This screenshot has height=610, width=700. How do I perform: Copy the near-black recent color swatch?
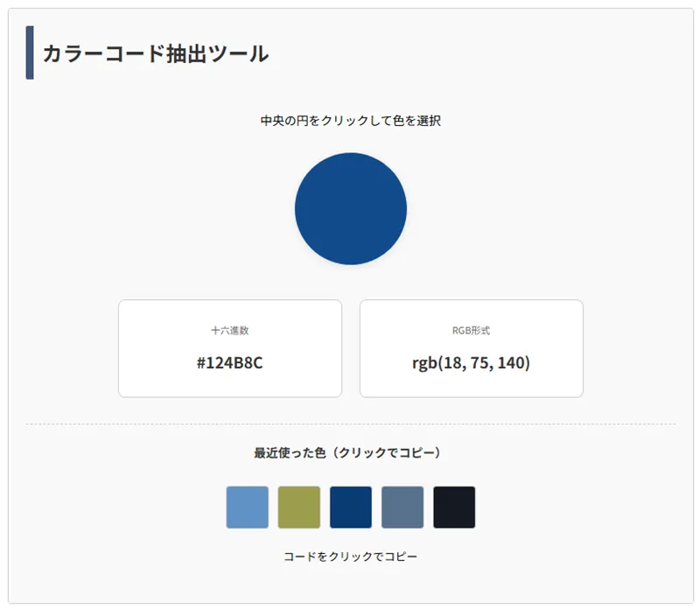[x=454, y=508]
